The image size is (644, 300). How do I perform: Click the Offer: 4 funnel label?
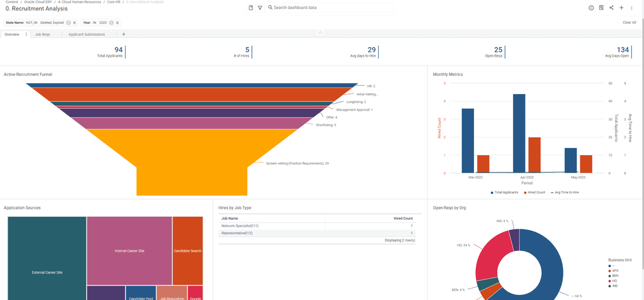pyautogui.click(x=332, y=117)
